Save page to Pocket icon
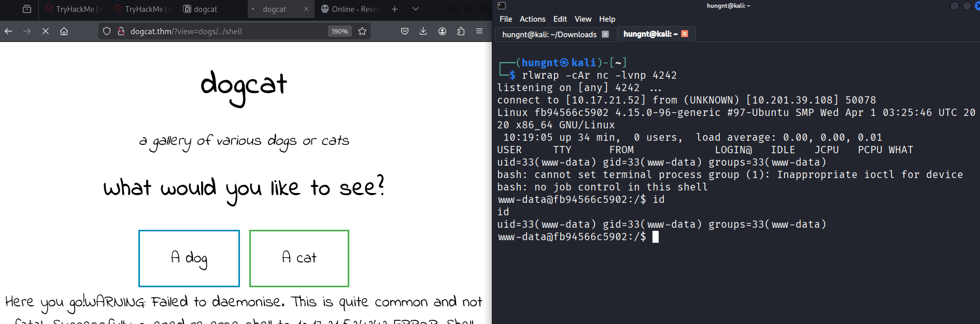 coord(405,31)
